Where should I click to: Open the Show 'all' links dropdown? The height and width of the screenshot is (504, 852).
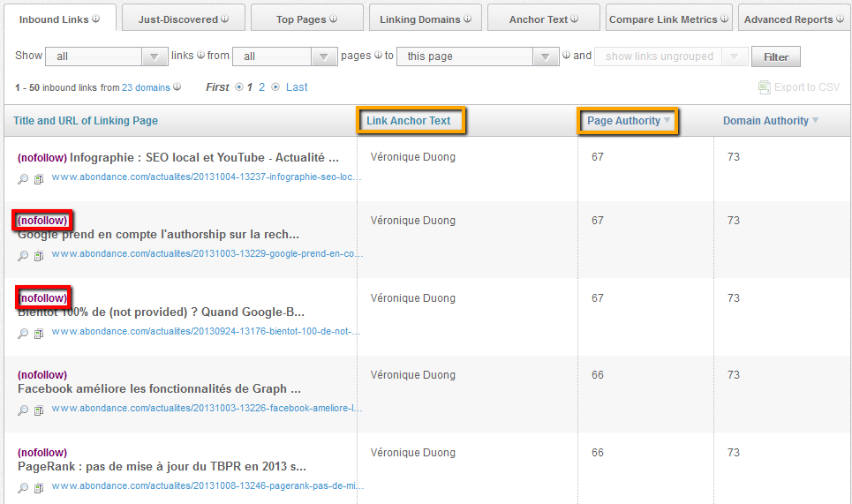point(106,56)
